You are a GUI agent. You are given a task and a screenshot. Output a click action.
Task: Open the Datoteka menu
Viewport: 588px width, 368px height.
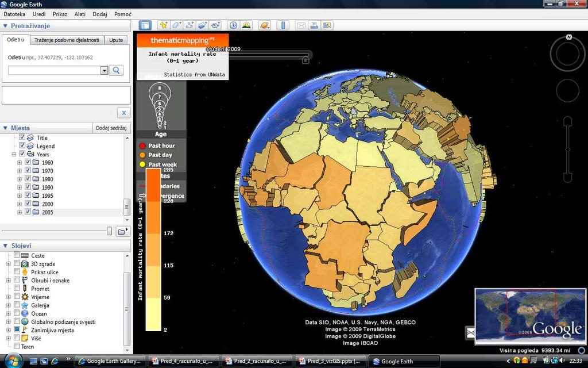click(x=14, y=14)
